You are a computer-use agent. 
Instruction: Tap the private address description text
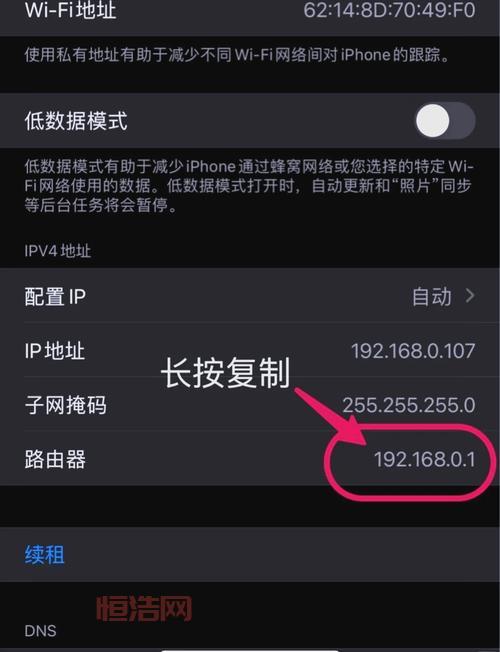tap(237, 55)
